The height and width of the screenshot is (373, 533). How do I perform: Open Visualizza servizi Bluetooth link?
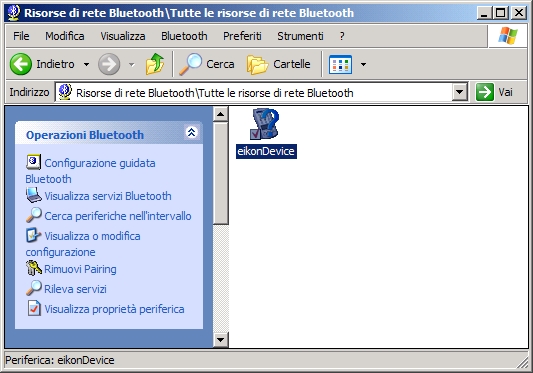[108, 196]
